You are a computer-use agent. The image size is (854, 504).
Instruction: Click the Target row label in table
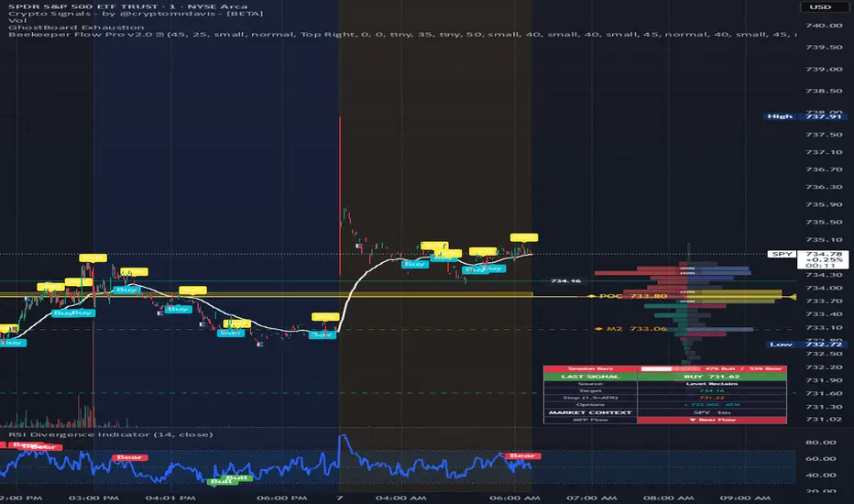(x=590, y=390)
